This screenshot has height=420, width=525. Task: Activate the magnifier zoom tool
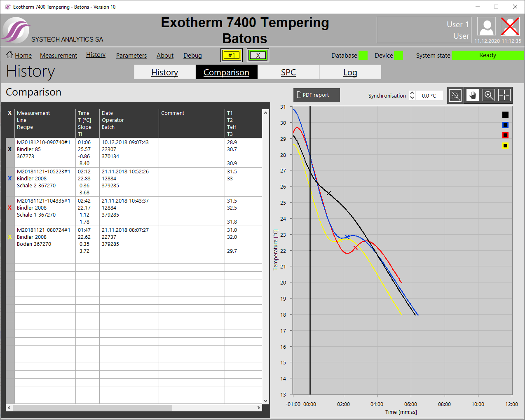(x=489, y=96)
